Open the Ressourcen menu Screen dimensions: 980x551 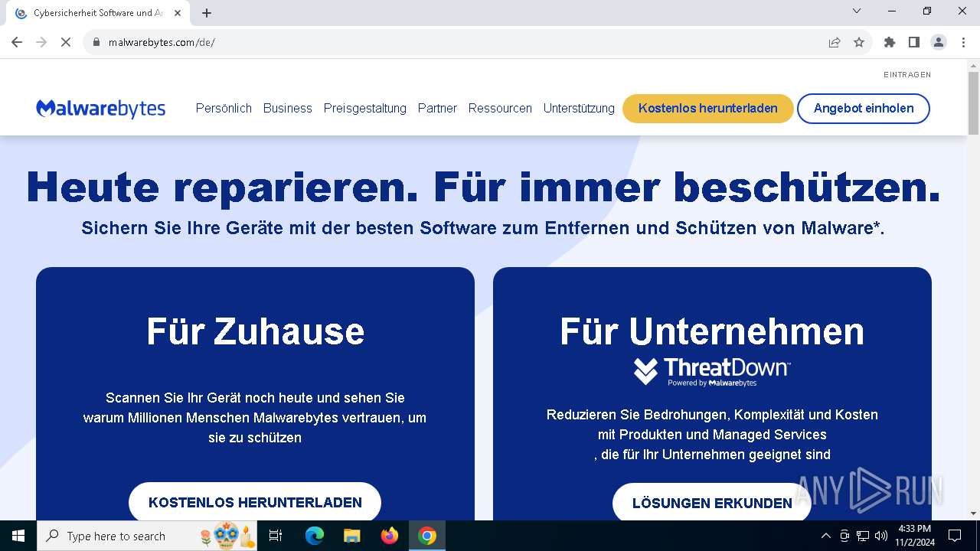(x=500, y=109)
